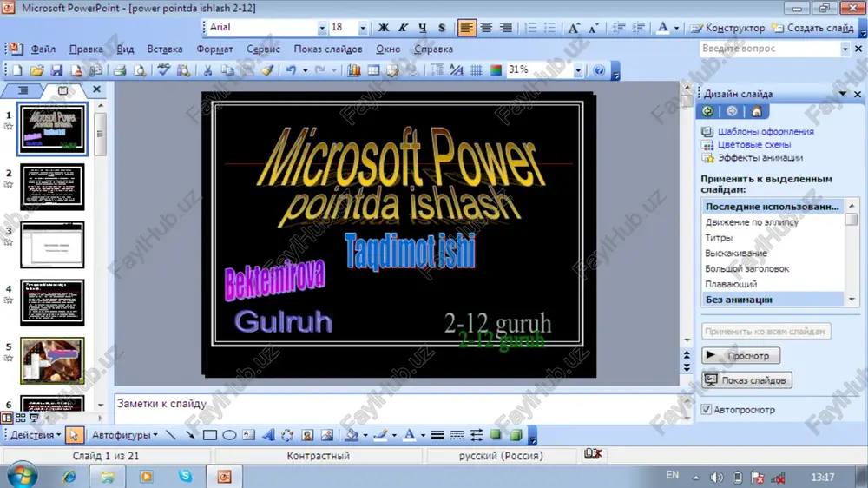Select the Rectangle drawing tool
This screenshot has width=868, height=488.
[210, 435]
